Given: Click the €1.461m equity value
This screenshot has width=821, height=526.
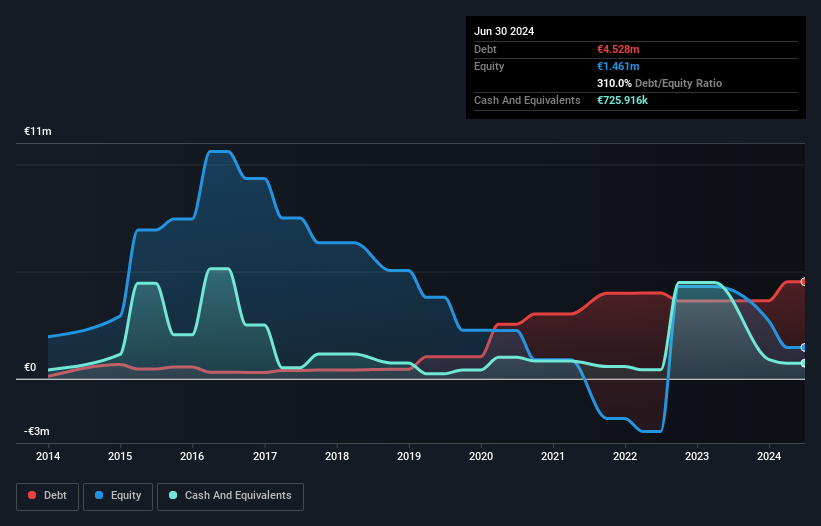Looking at the screenshot, I should (x=618, y=66).
